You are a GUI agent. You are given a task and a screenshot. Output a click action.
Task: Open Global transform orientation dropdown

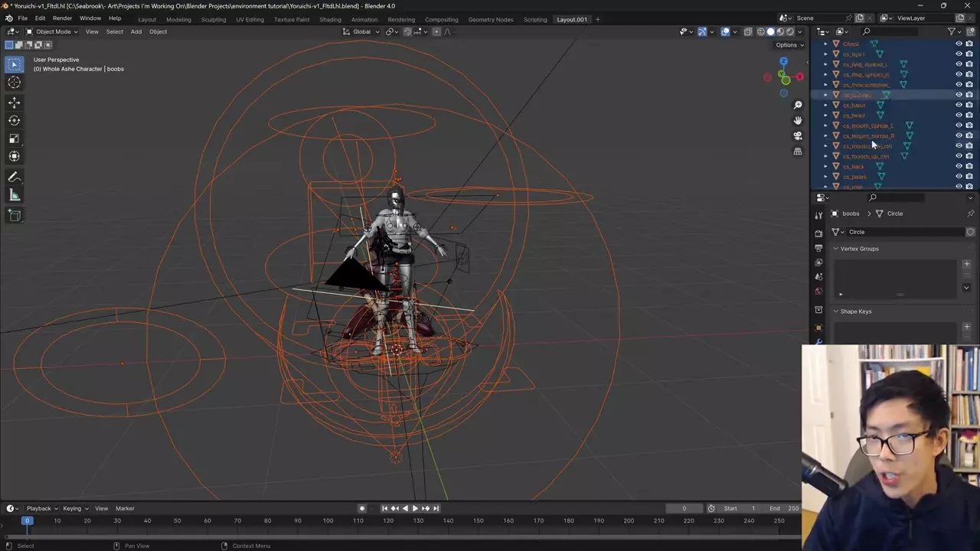(x=361, y=31)
